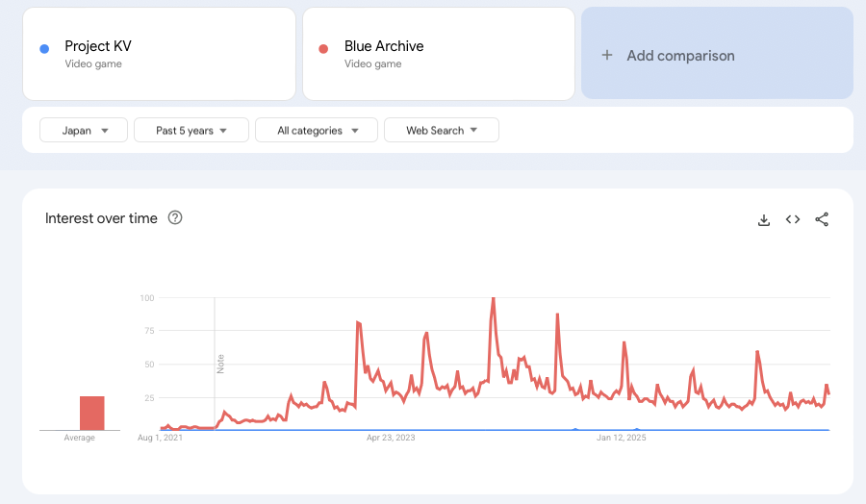Click the red dot for Blue Archive

coord(323,49)
